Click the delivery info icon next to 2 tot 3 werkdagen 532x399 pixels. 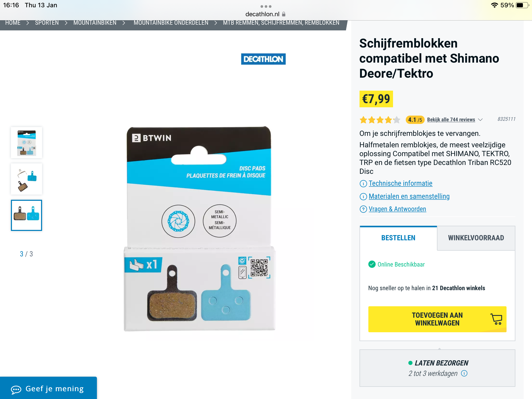click(x=464, y=373)
